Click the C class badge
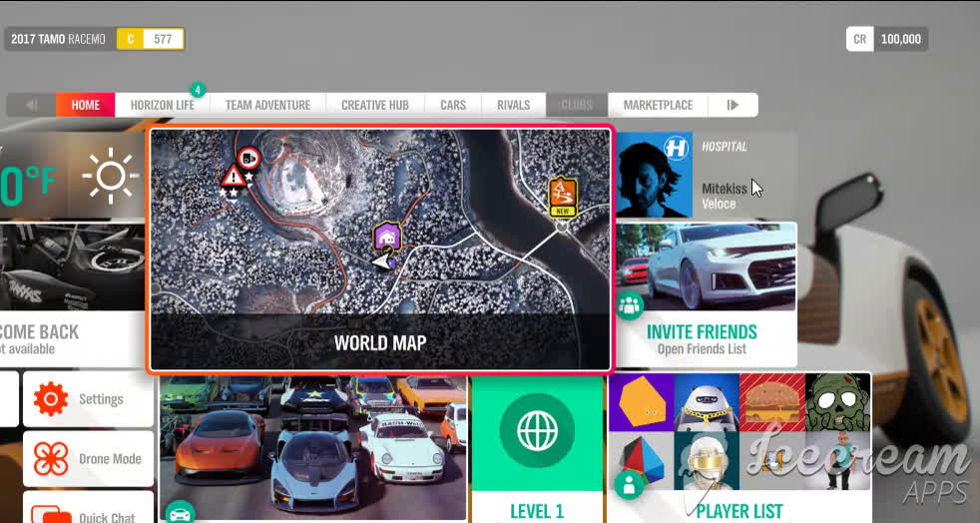Image resolution: width=980 pixels, height=523 pixels. (x=130, y=39)
